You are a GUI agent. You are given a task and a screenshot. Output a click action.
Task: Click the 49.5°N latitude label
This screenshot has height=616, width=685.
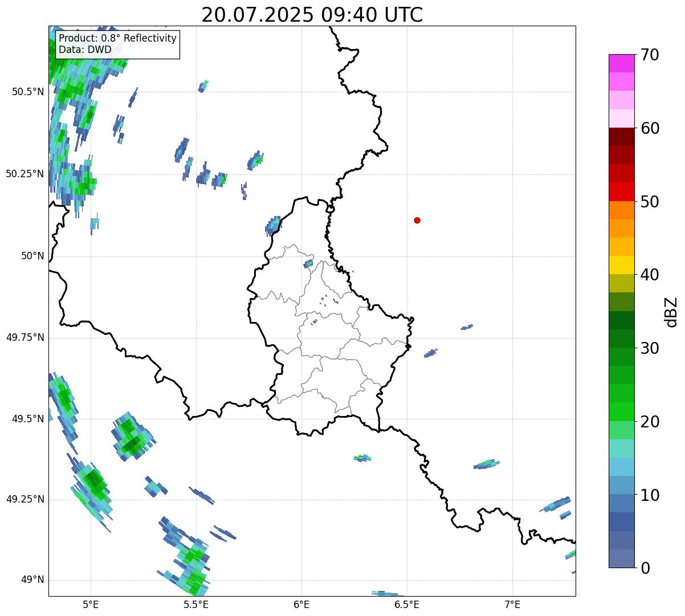click(27, 419)
